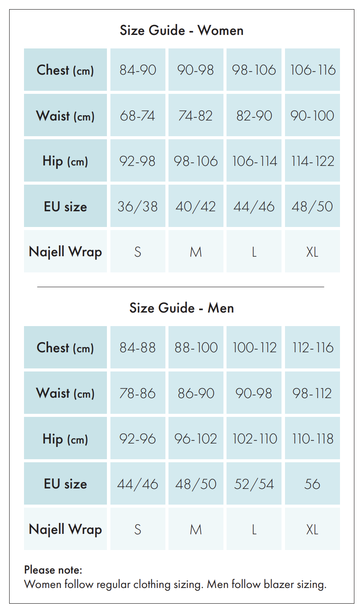Click women's hip range 106-114

pyautogui.click(x=254, y=161)
